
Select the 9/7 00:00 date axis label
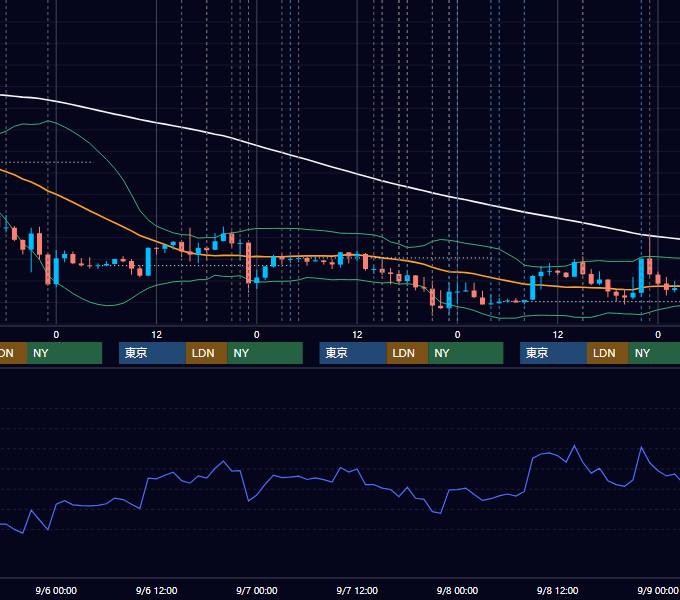257,590
